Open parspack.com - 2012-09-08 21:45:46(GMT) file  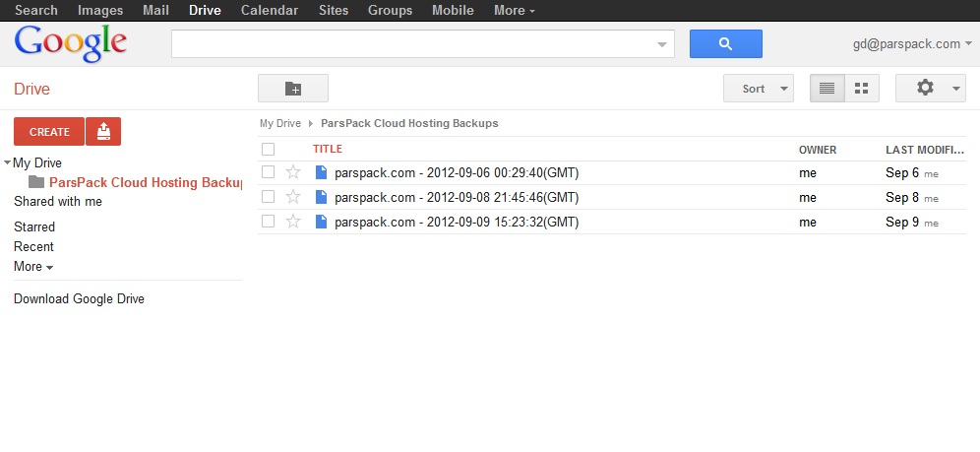457,198
